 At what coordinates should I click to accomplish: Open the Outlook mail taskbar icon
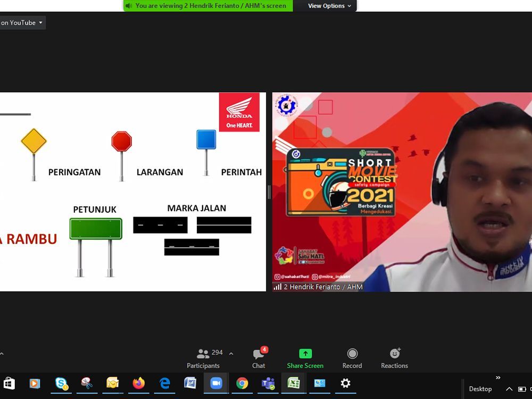click(113, 384)
